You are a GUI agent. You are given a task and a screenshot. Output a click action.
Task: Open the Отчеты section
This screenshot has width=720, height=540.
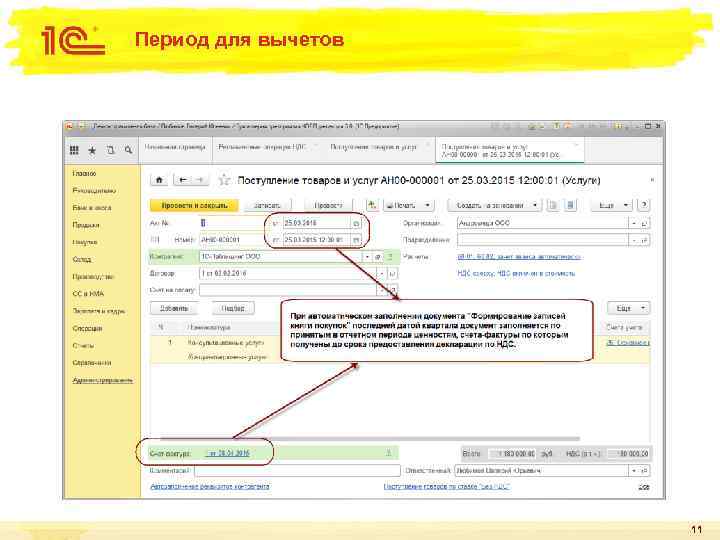(83, 345)
